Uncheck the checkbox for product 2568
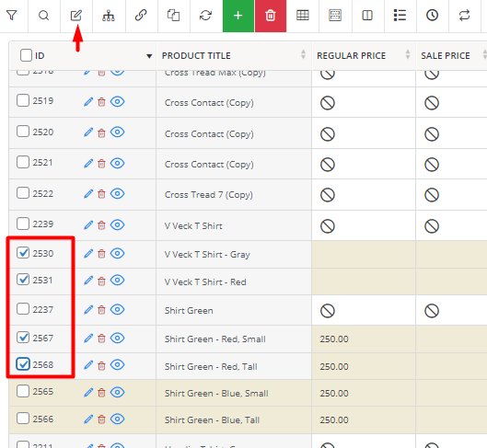 [x=23, y=364]
